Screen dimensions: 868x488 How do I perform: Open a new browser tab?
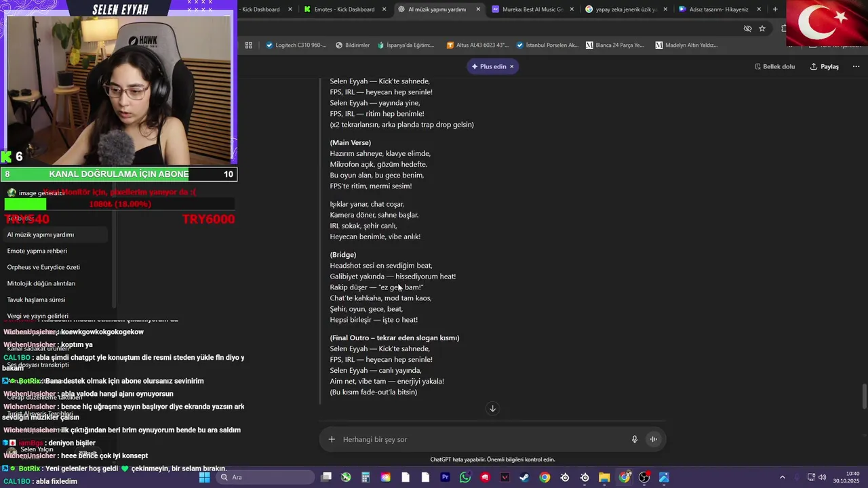775,9
